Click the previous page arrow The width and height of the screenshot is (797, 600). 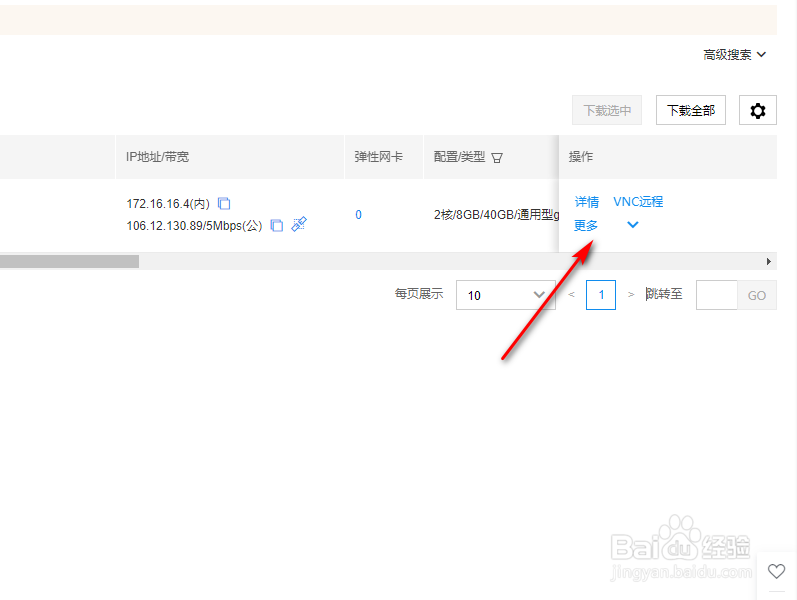click(571, 294)
